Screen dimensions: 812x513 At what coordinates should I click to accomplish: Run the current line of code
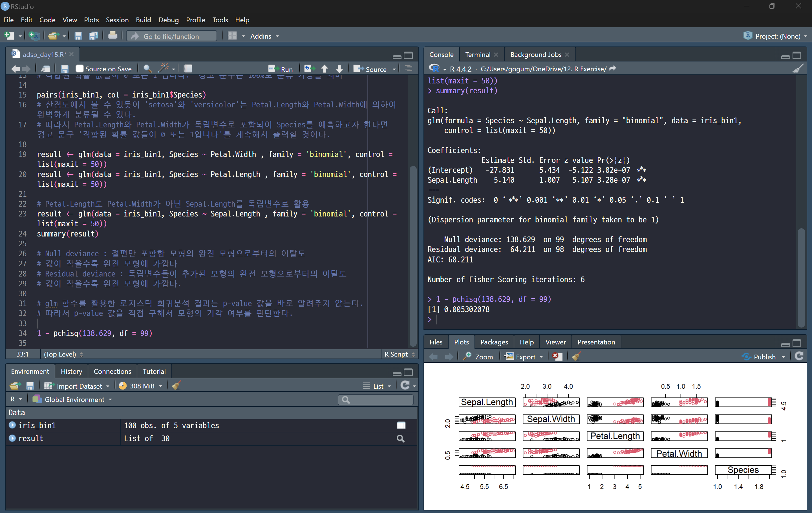click(x=281, y=69)
